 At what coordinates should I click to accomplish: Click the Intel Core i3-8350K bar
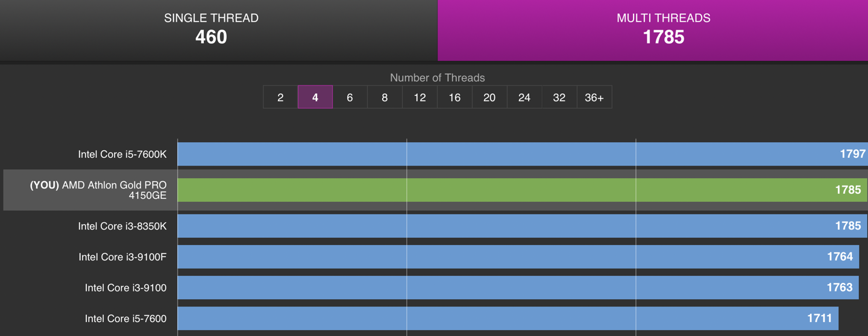522,226
